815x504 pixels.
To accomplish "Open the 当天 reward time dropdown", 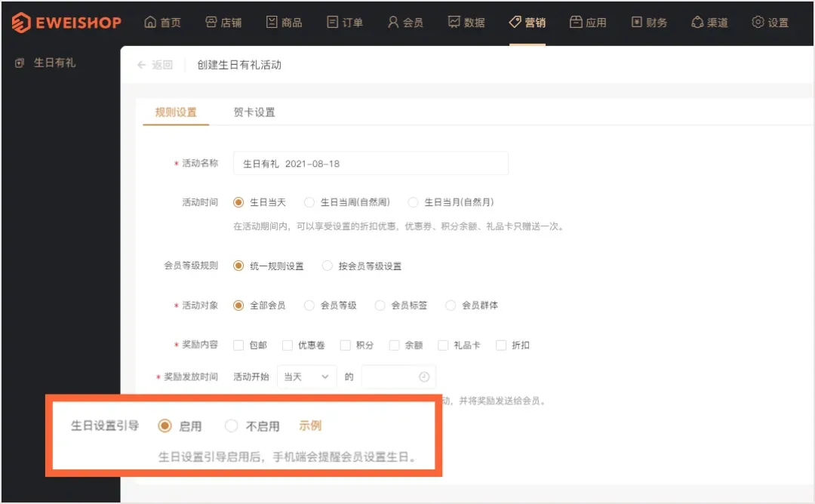I will click(306, 376).
